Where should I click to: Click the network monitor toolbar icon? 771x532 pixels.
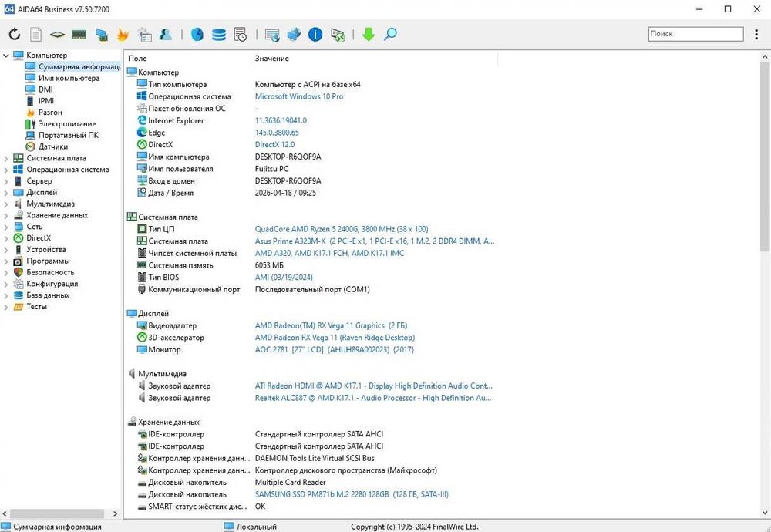(x=102, y=35)
